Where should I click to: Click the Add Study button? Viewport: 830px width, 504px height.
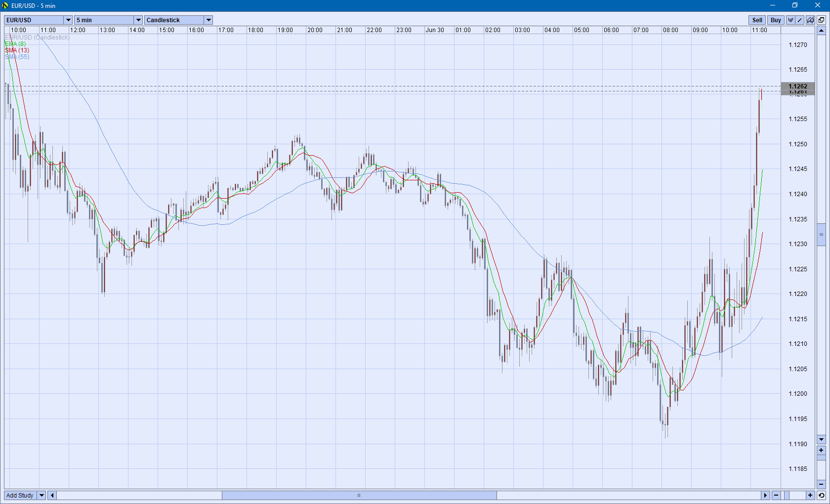(x=20, y=495)
